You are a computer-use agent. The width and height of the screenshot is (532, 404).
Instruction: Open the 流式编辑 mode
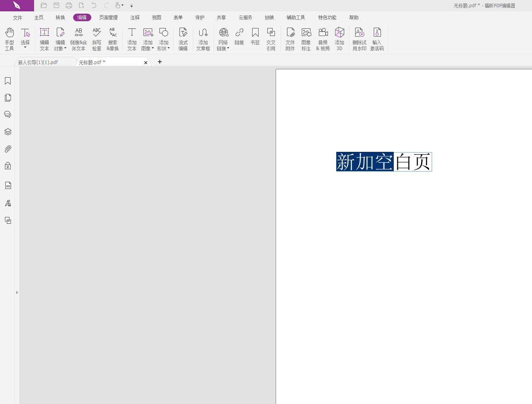click(x=183, y=38)
